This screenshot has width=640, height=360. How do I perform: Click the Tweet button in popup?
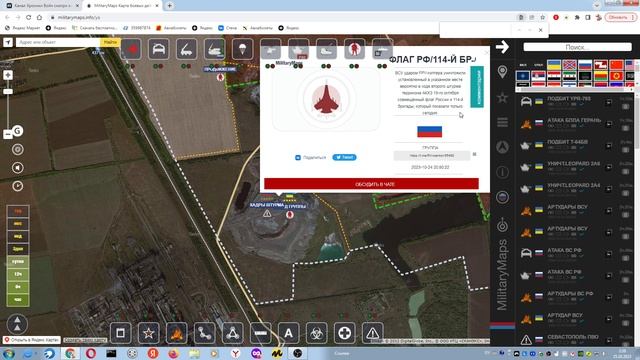click(x=344, y=157)
